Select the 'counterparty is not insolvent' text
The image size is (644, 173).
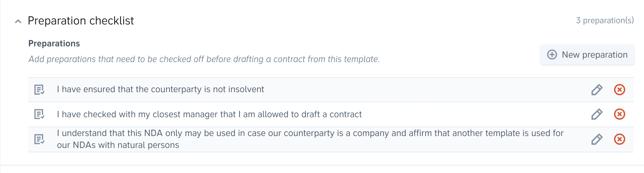coord(160,89)
